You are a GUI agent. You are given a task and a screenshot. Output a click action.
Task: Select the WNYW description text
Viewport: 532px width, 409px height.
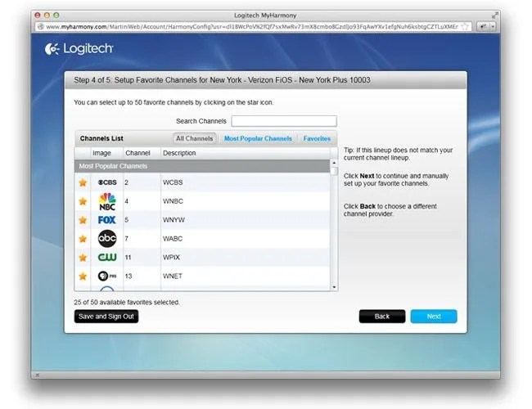(x=174, y=220)
